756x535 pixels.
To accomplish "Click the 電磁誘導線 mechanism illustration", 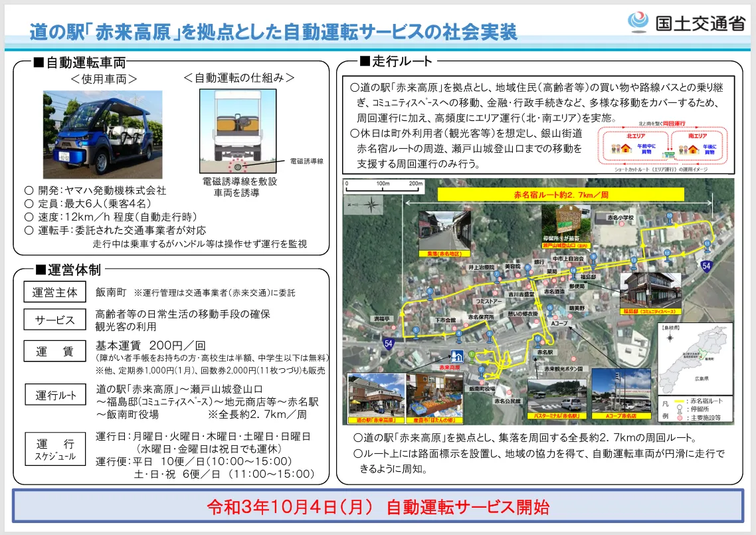I will click(238, 131).
